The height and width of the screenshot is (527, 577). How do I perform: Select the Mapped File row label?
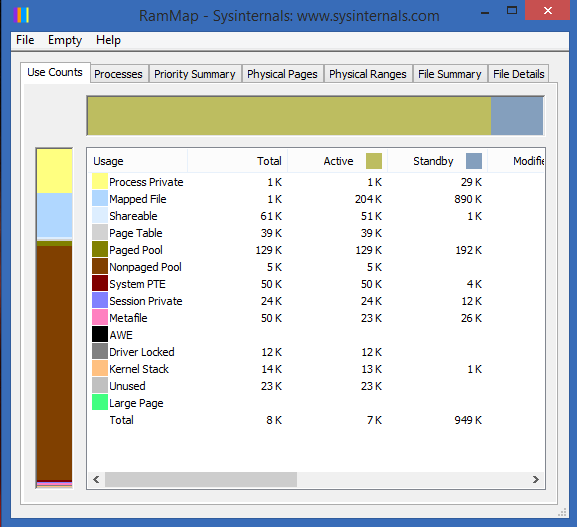pos(138,199)
